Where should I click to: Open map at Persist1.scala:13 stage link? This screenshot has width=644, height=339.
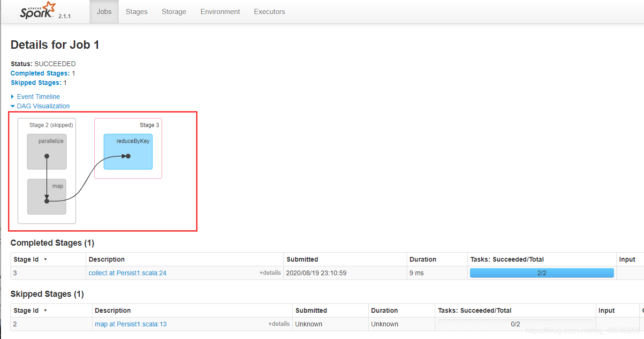tap(131, 324)
